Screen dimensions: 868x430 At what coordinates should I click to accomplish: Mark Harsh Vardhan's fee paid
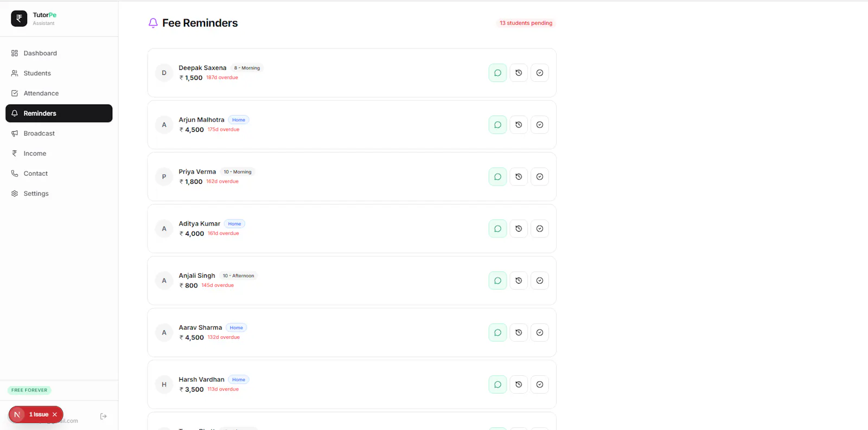(x=540, y=384)
